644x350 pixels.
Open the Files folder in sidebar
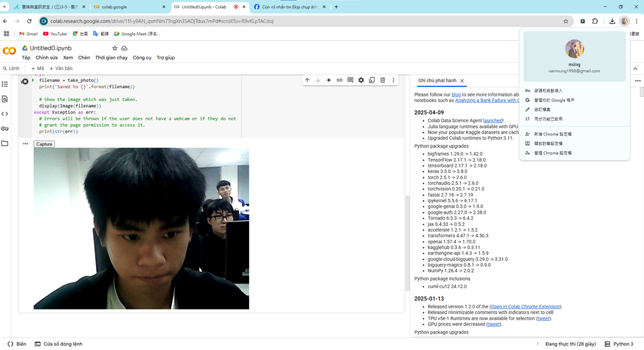click(x=5, y=143)
